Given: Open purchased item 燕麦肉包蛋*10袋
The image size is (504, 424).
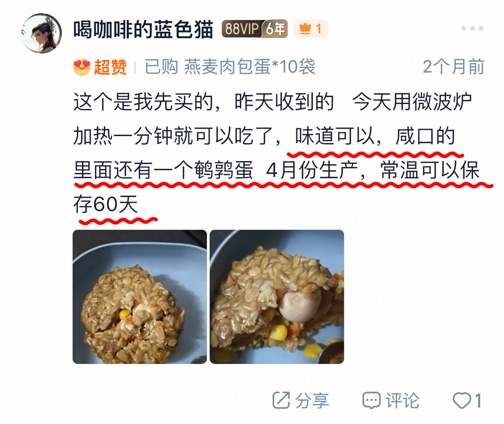Looking at the screenshot, I should (250, 67).
